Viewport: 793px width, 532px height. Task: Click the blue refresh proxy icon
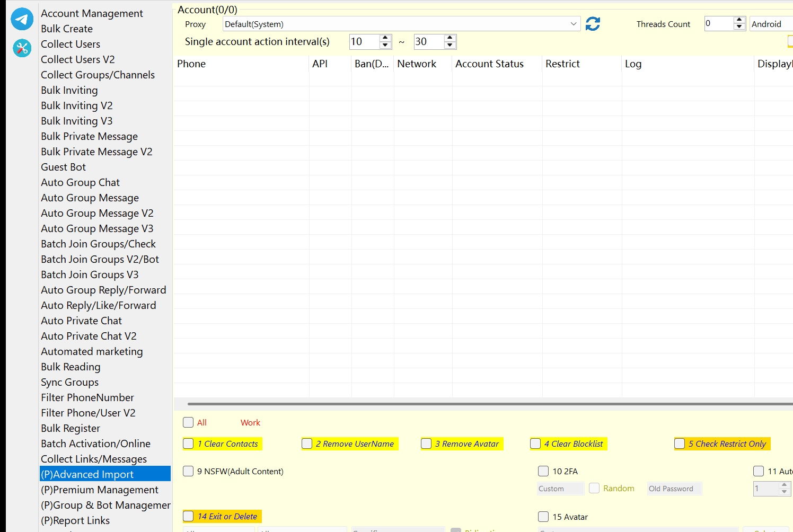click(593, 24)
